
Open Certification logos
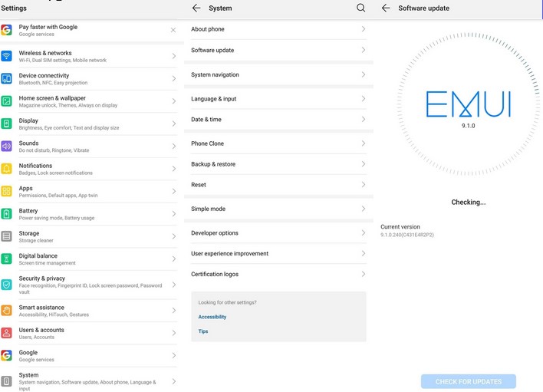pyautogui.click(x=278, y=274)
